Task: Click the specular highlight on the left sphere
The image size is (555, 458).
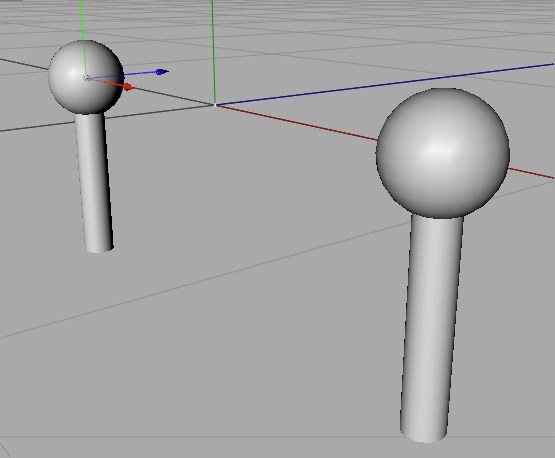Action: pos(73,74)
